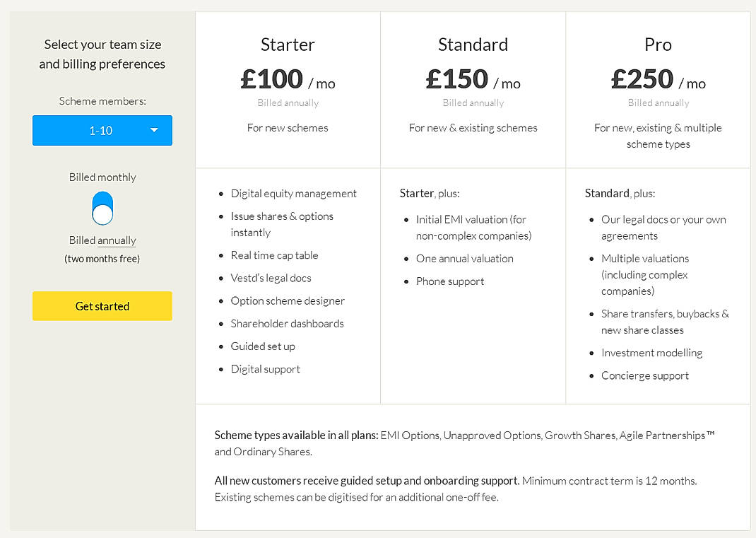Toggle billing from monthly to annually
This screenshot has height=538, width=756.
click(102, 208)
